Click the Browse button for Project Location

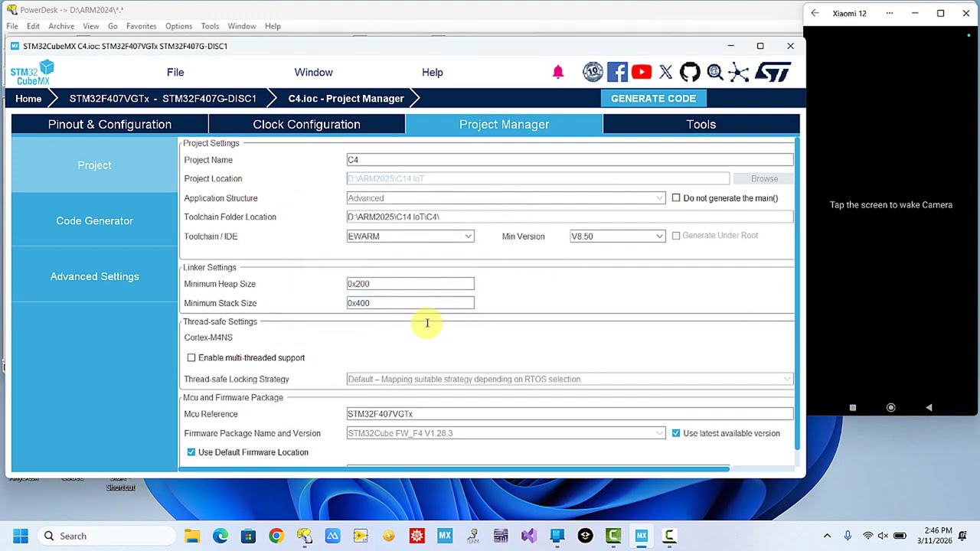coord(764,178)
